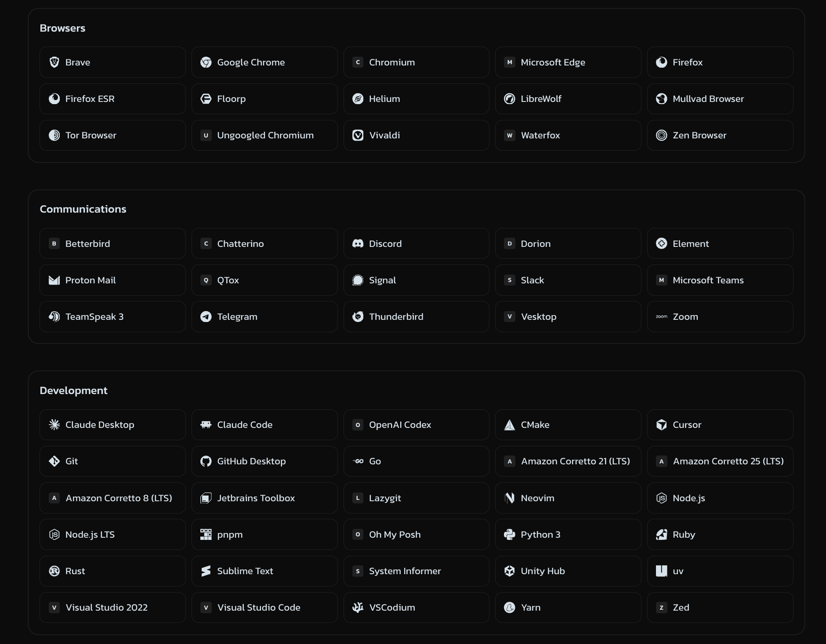
Task: Select the Chatterino card
Action: (264, 243)
